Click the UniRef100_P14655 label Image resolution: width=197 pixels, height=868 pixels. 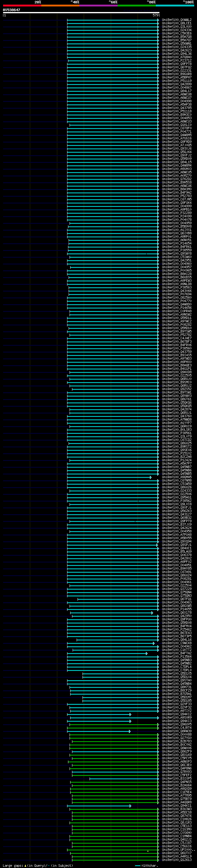click(177, 609)
